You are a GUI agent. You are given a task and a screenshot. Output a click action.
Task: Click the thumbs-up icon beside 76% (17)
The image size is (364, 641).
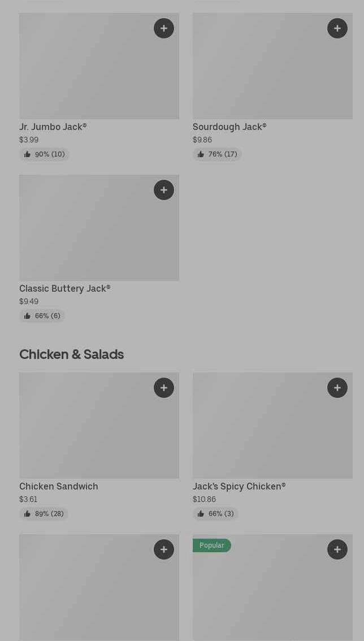click(x=201, y=154)
